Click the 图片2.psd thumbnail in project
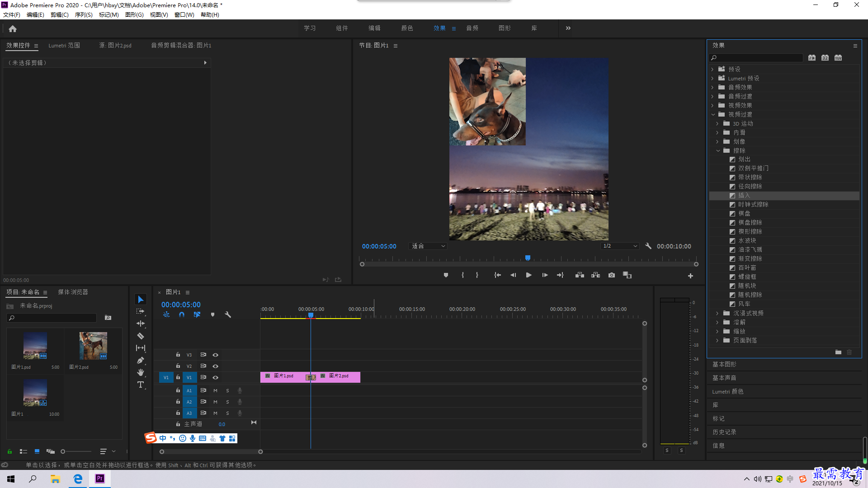The image size is (868, 488). pos(93,346)
